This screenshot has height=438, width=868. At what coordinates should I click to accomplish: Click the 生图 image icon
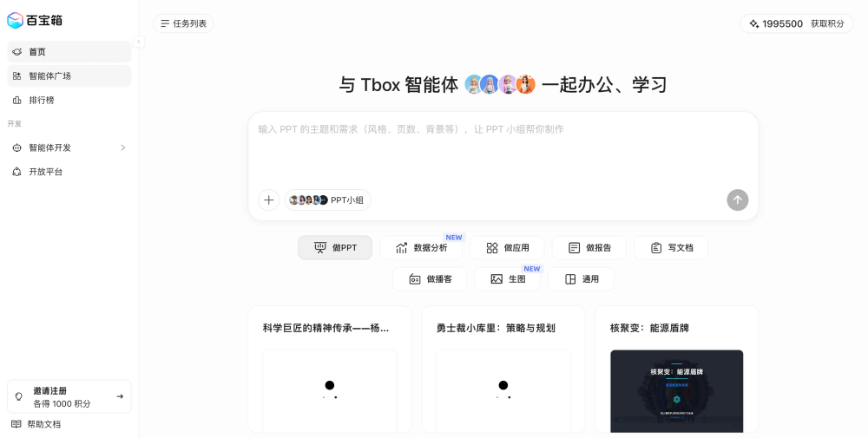496,279
